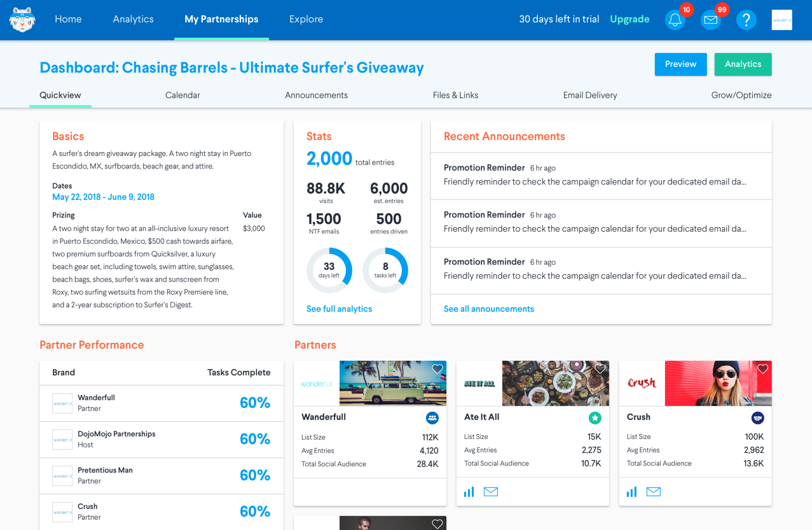Viewport: 812px width, 530px height.
Task: Toggle heart on the partially visible bottom card
Action: click(437, 524)
